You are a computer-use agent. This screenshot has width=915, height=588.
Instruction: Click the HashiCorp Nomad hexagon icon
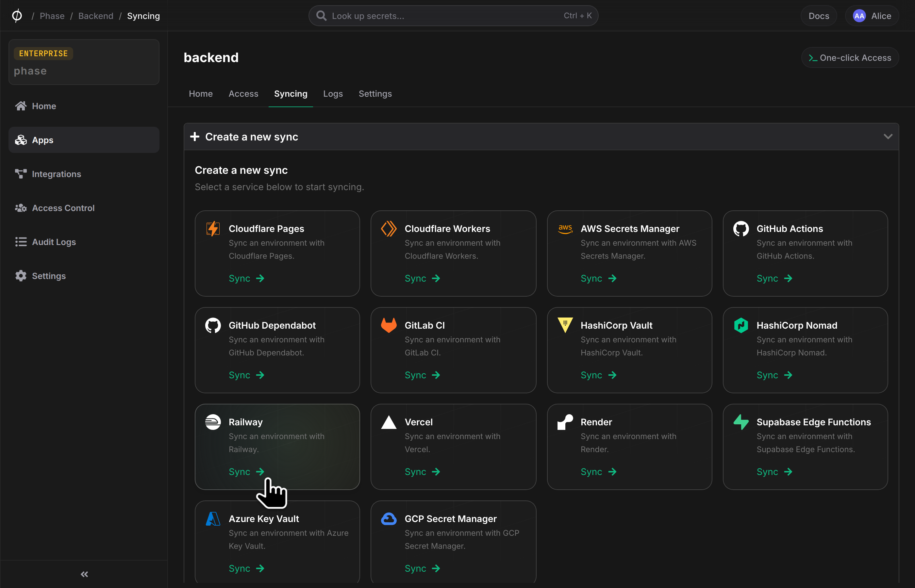coord(741,325)
